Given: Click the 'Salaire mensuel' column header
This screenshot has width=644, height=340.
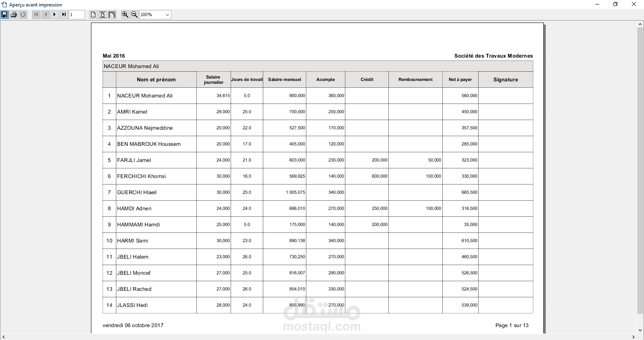Looking at the screenshot, I should [x=285, y=79].
